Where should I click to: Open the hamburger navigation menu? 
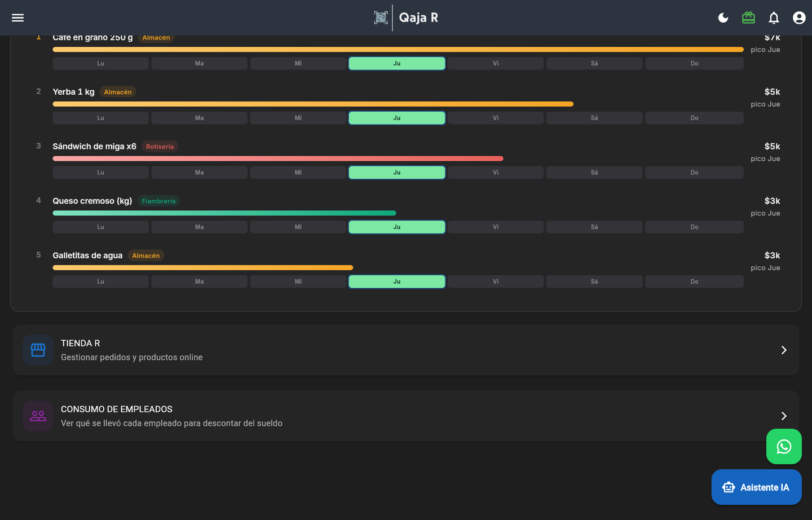click(17, 17)
